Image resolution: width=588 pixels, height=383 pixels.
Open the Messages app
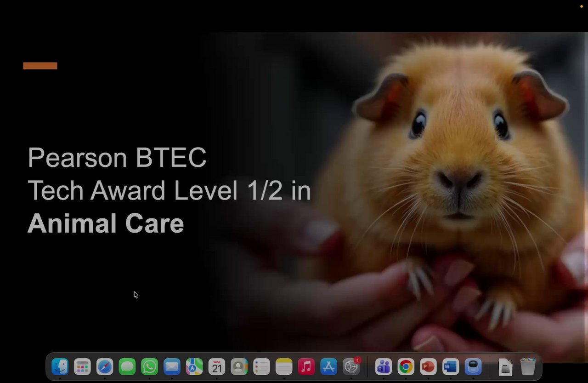point(127,366)
